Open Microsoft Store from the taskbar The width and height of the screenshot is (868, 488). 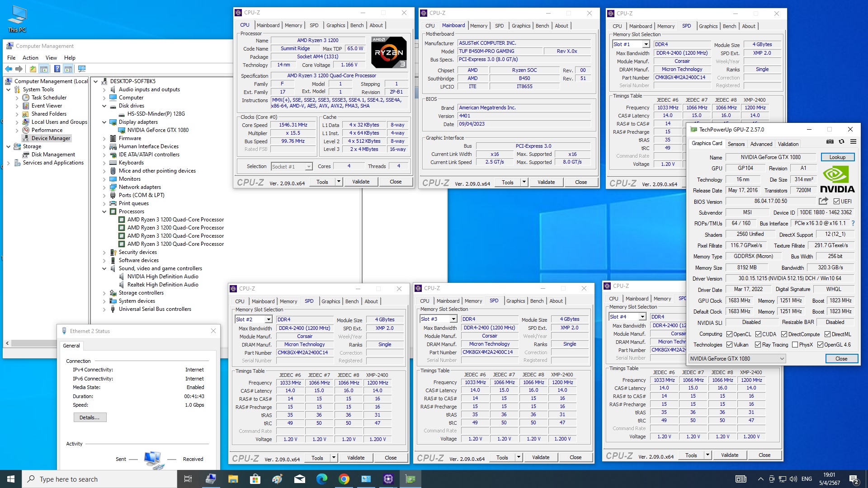[255, 479]
